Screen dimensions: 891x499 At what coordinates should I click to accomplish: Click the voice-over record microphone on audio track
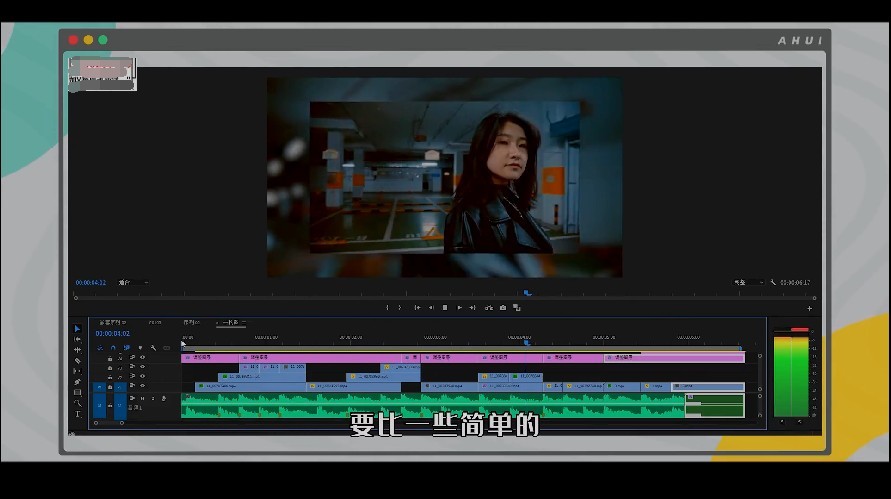click(164, 398)
